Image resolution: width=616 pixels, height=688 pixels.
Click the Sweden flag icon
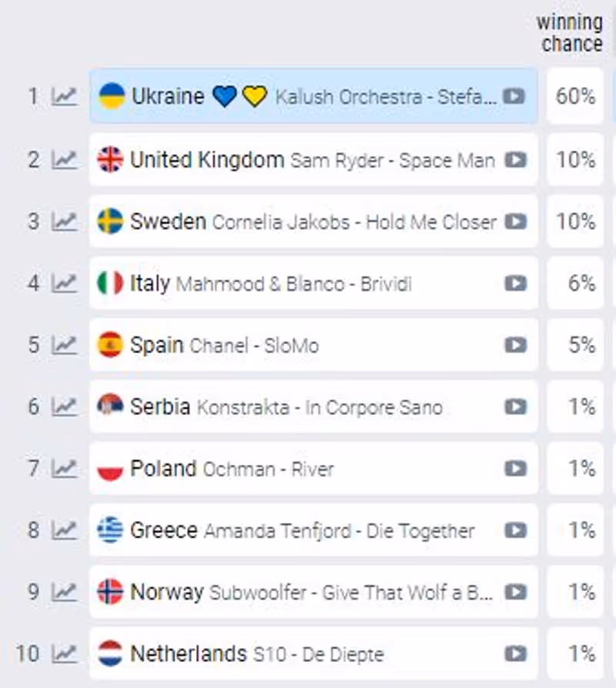[x=110, y=222]
